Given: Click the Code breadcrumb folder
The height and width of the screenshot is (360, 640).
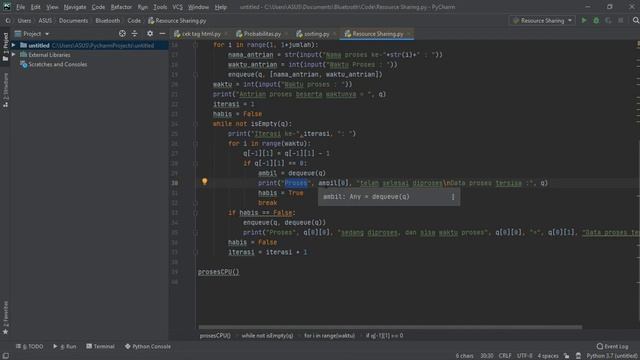Looking at the screenshot, I should tap(134, 20).
